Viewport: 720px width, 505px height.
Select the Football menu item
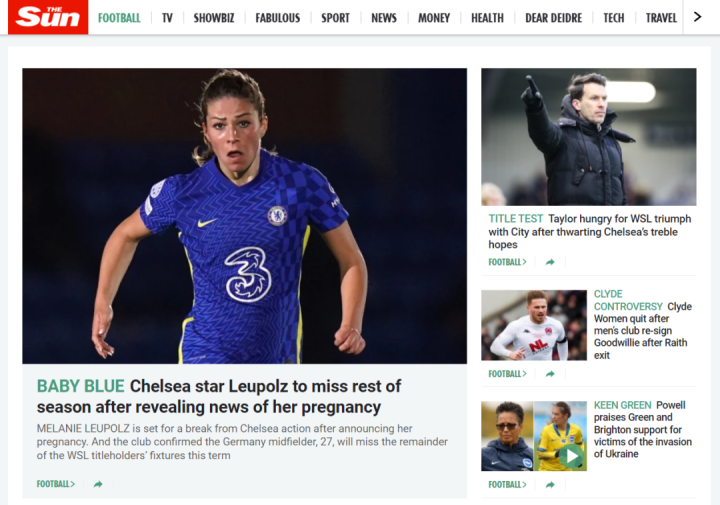pyautogui.click(x=119, y=18)
